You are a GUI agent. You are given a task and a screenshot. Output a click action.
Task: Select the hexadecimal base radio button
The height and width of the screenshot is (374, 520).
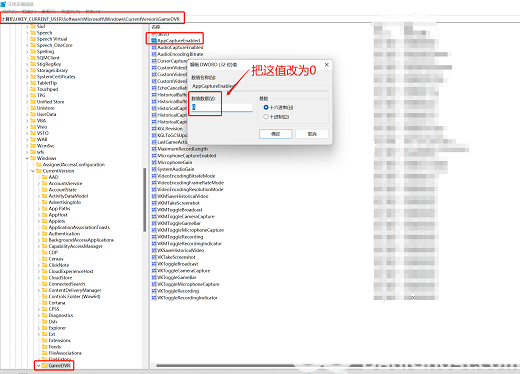tap(266, 107)
